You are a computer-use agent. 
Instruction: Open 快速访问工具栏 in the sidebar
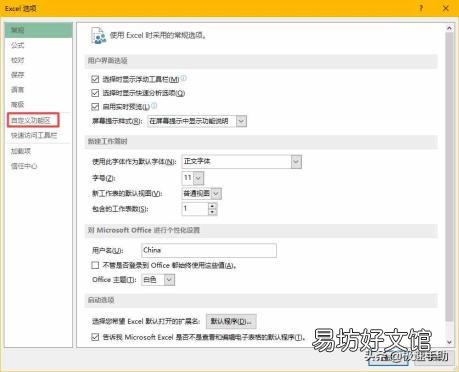click(39, 135)
